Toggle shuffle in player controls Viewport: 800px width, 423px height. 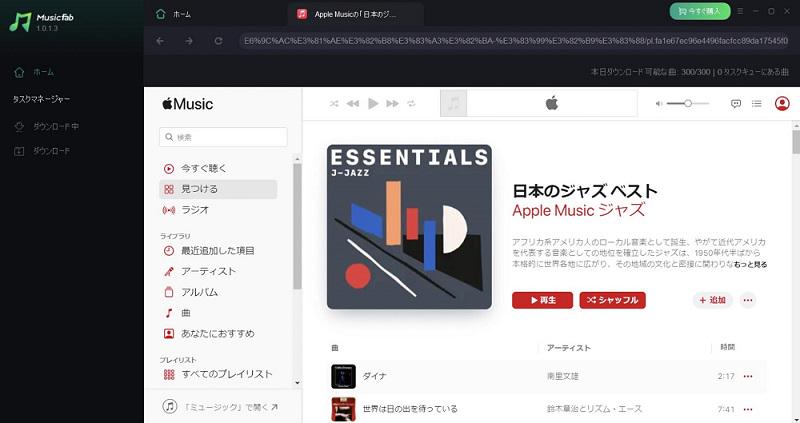(334, 104)
